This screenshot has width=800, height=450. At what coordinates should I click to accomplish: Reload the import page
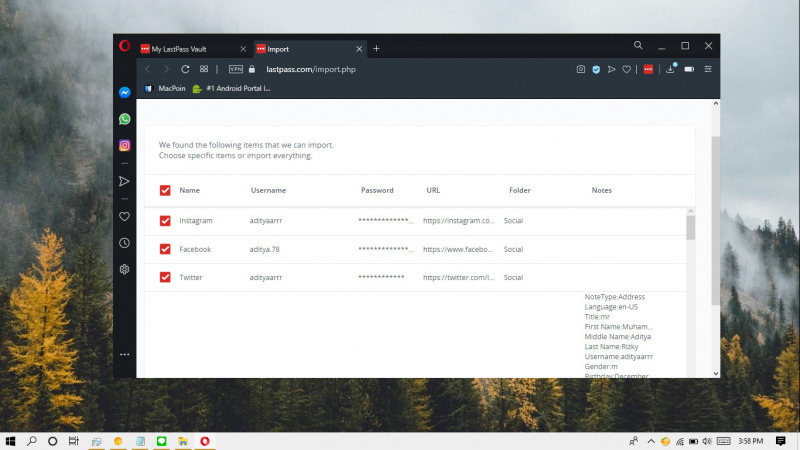[x=185, y=69]
